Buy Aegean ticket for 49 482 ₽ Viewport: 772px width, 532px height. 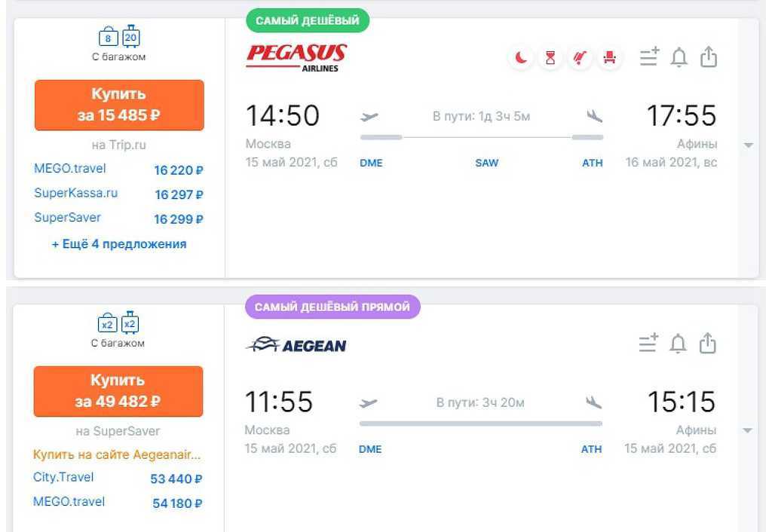coord(118,391)
